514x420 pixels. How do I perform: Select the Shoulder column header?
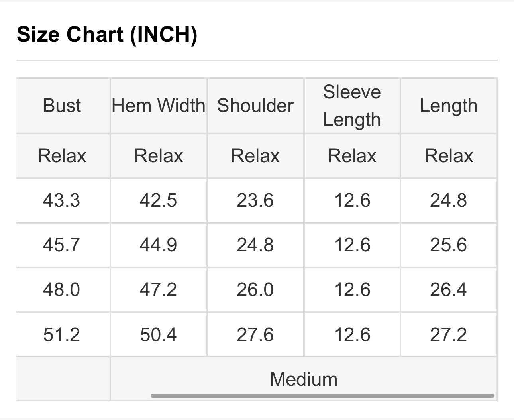pyautogui.click(x=255, y=106)
